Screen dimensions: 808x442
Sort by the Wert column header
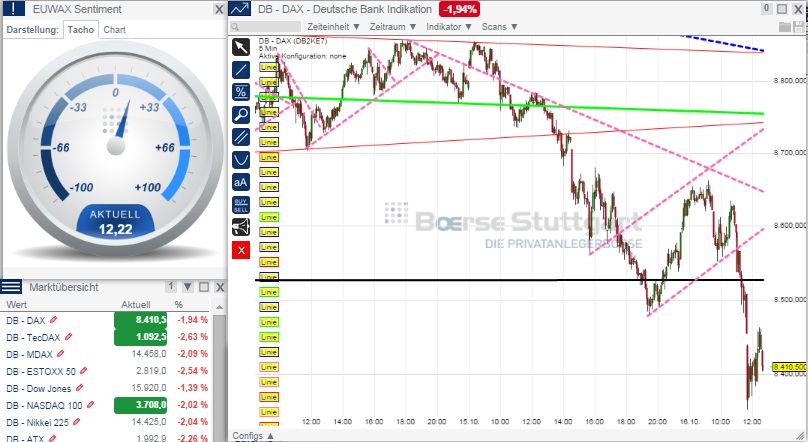point(16,304)
